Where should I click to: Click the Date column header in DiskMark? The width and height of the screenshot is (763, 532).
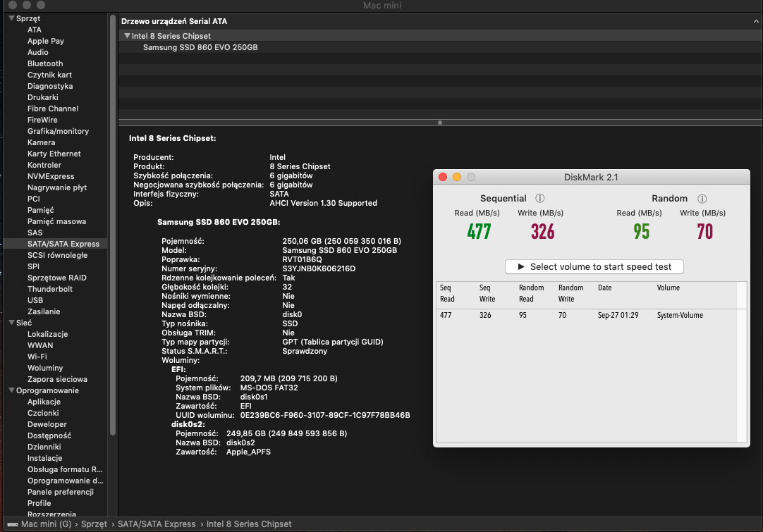[x=605, y=288]
